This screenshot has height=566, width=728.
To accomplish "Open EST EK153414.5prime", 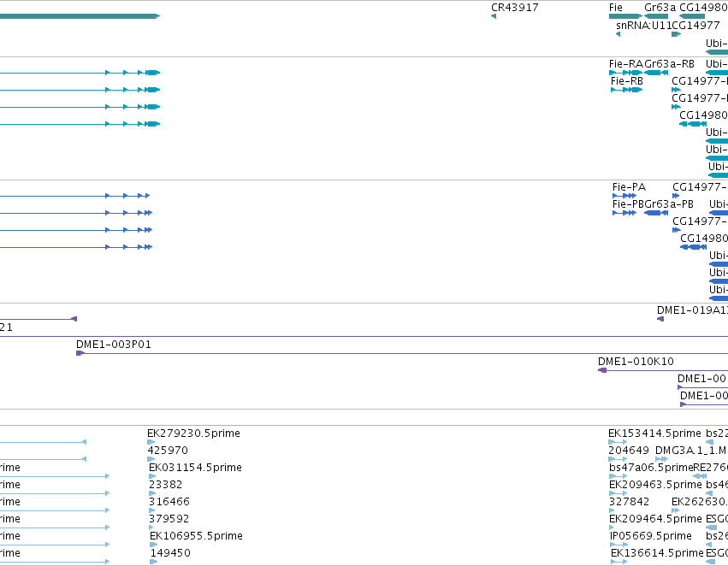I will tap(618, 442).
